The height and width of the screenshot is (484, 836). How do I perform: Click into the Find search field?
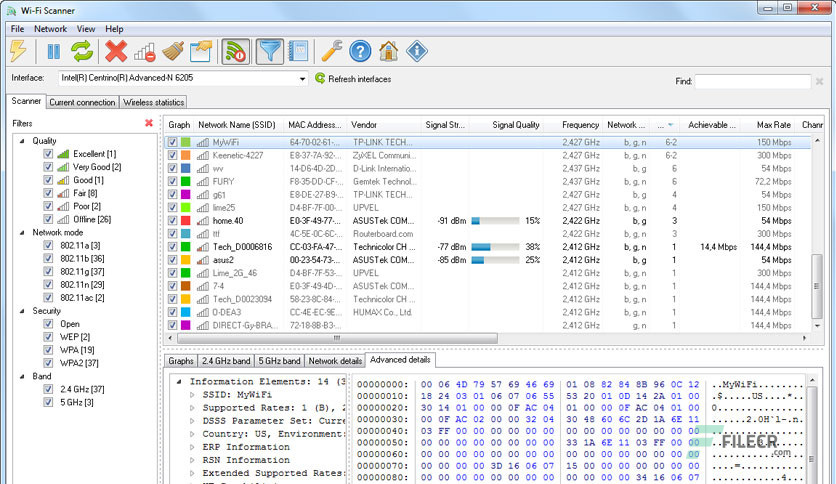(x=753, y=82)
